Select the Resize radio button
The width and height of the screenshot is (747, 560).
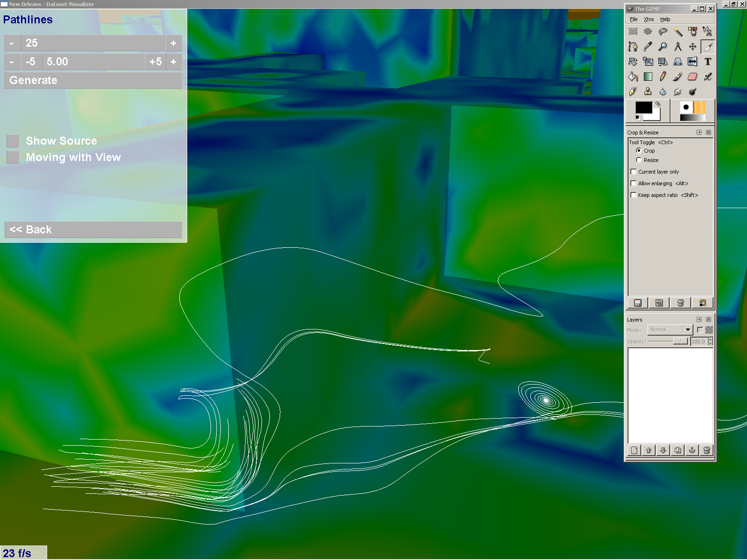coord(639,160)
